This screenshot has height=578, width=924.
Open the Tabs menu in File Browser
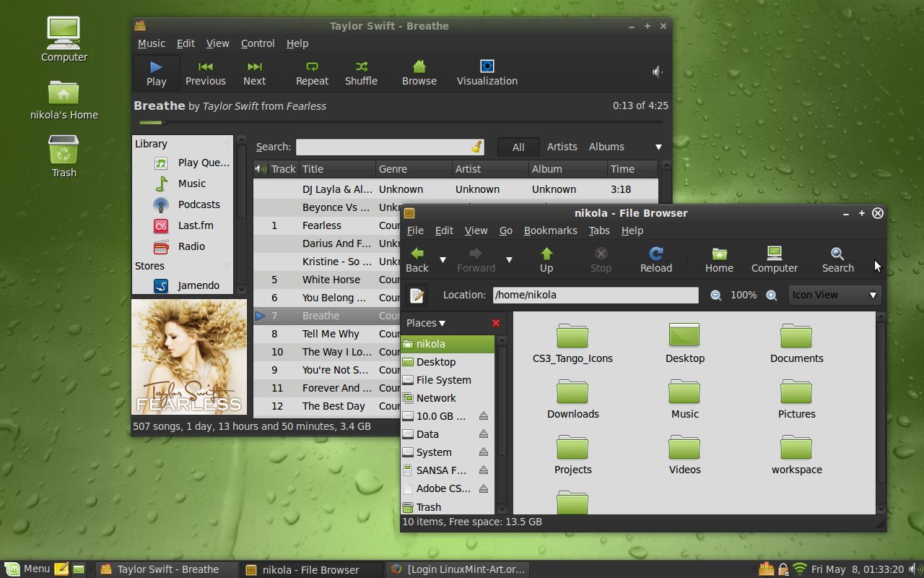click(599, 230)
